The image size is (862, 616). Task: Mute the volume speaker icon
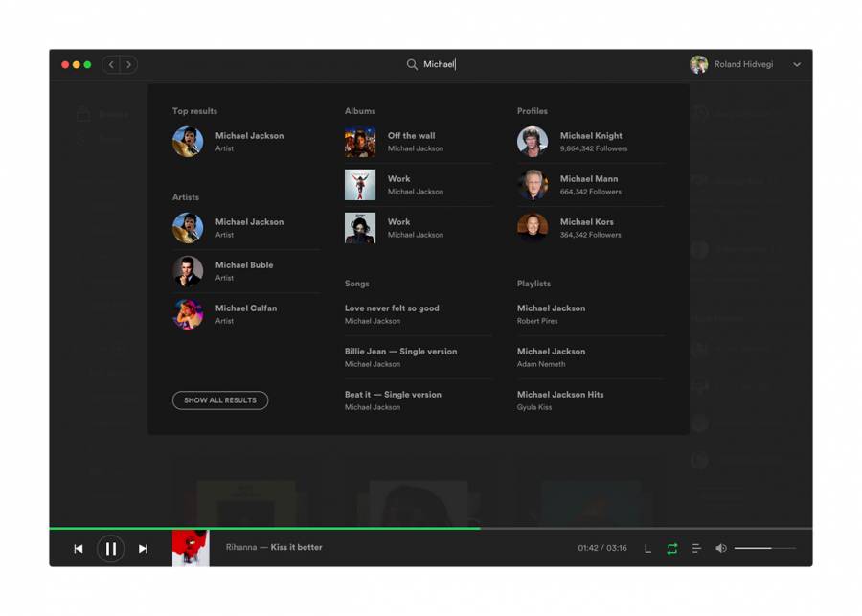pyautogui.click(x=721, y=549)
